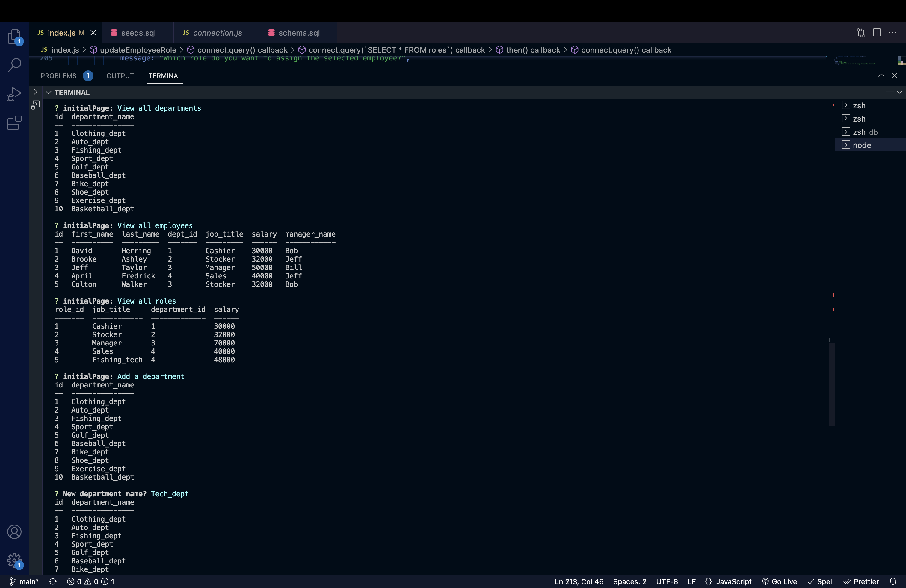This screenshot has height=588, width=906.
Task: Maximize the panel size chevron
Action: [881, 75]
